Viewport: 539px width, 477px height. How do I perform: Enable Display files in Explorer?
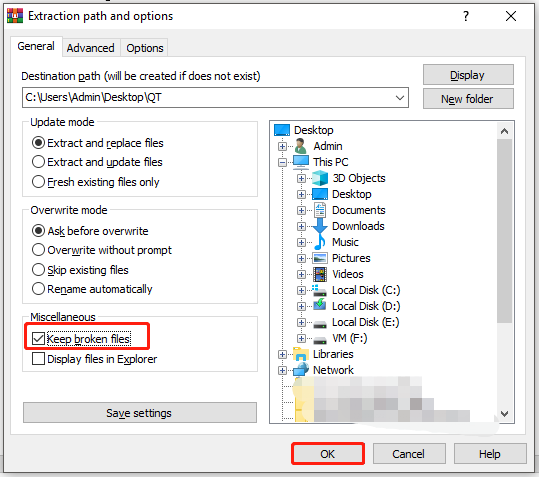click(38, 359)
